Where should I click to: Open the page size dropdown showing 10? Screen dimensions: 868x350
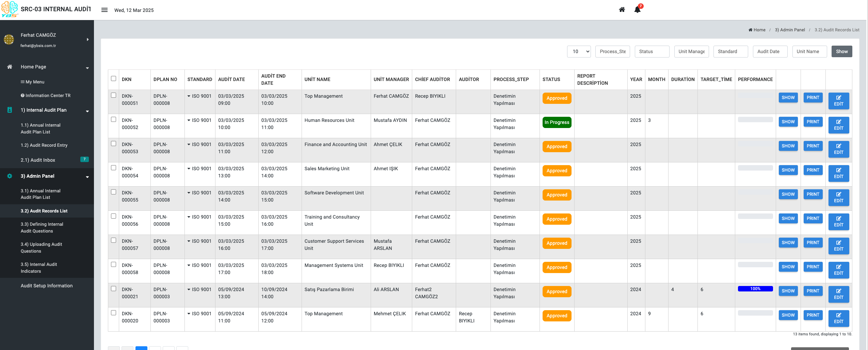pyautogui.click(x=579, y=51)
